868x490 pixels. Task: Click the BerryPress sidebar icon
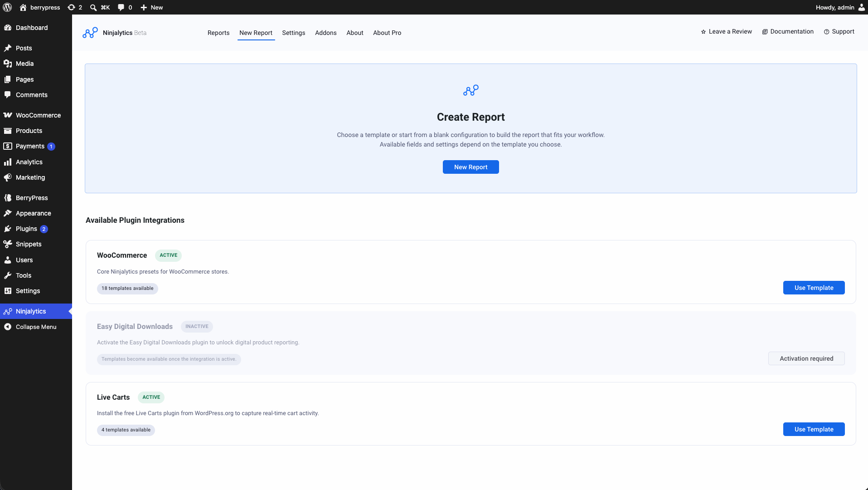[8, 198]
